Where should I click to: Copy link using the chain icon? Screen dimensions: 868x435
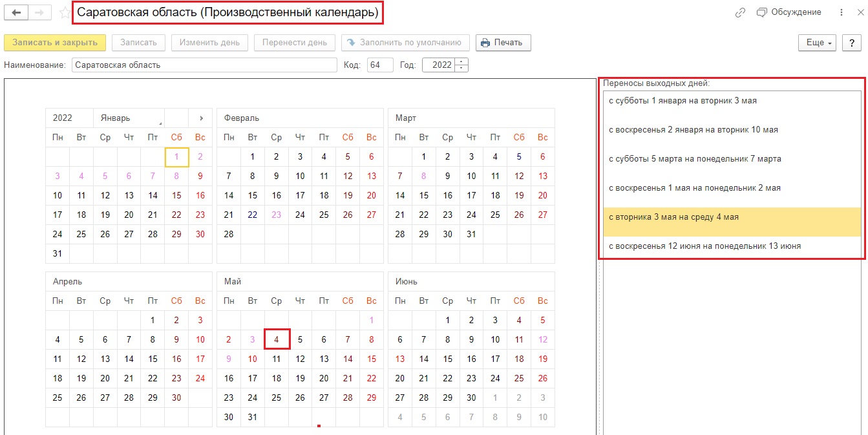(741, 12)
